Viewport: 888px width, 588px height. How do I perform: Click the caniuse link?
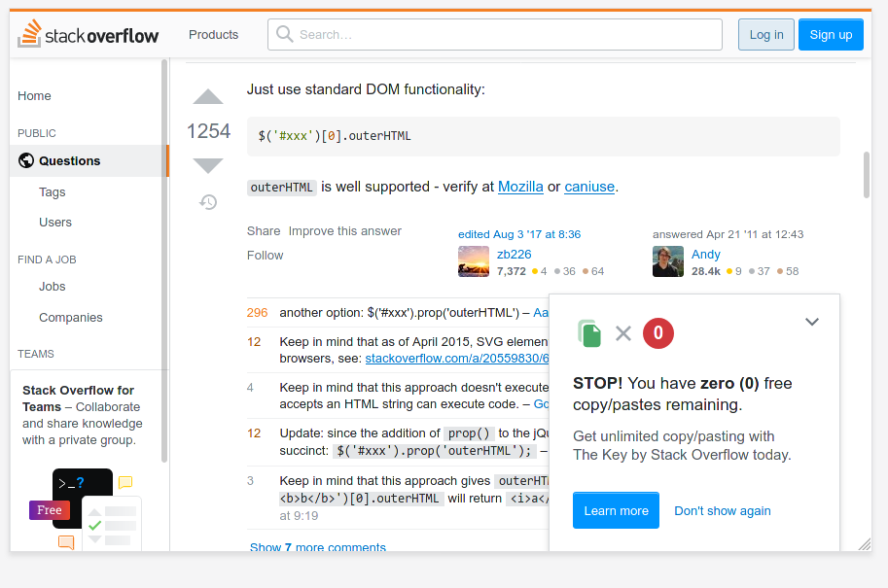pyautogui.click(x=589, y=187)
